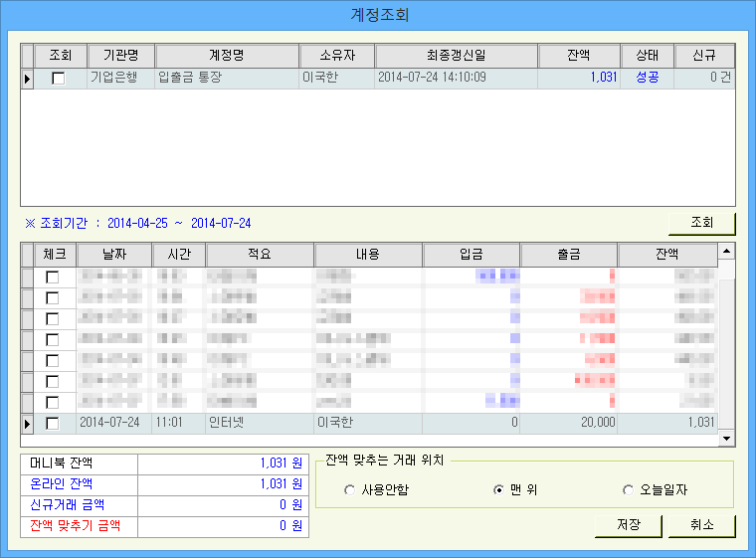
Task: Tick the checkbox for 2014-07-24 transaction
Action: click(x=53, y=424)
